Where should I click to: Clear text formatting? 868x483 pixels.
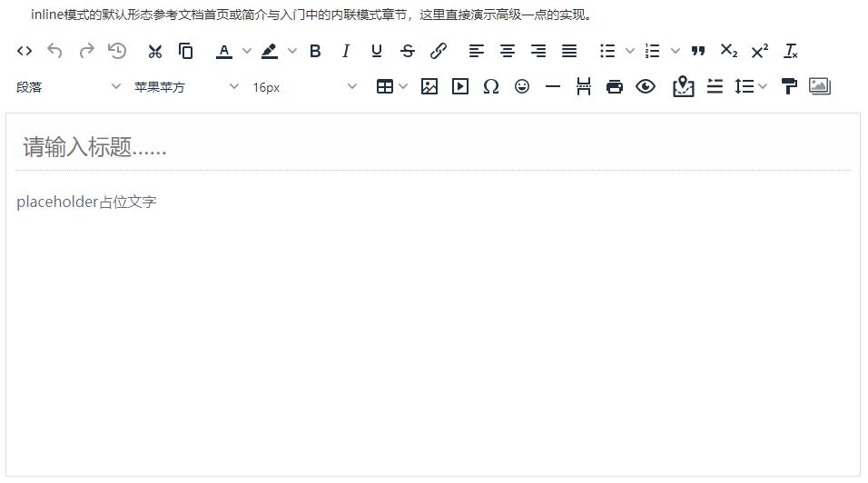point(791,51)
